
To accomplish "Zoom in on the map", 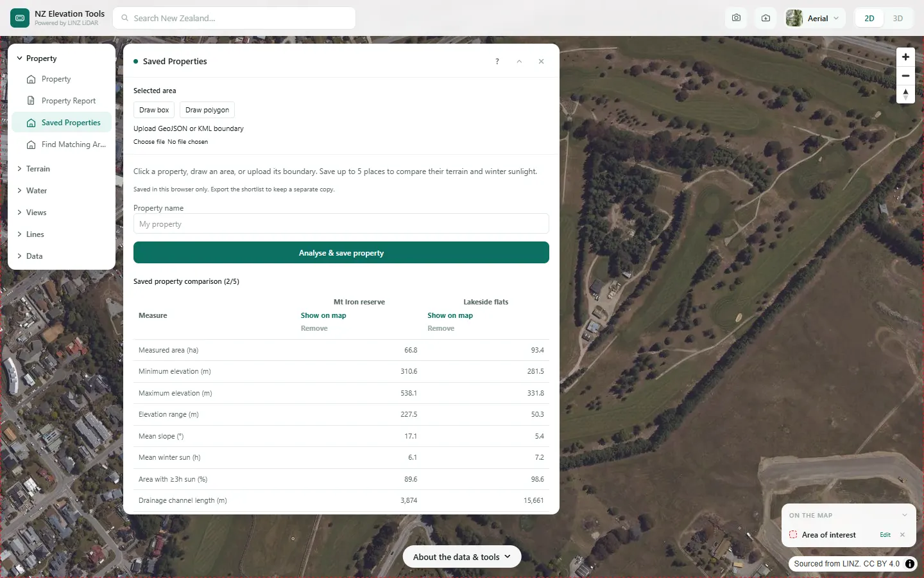I will pos(905,57).
